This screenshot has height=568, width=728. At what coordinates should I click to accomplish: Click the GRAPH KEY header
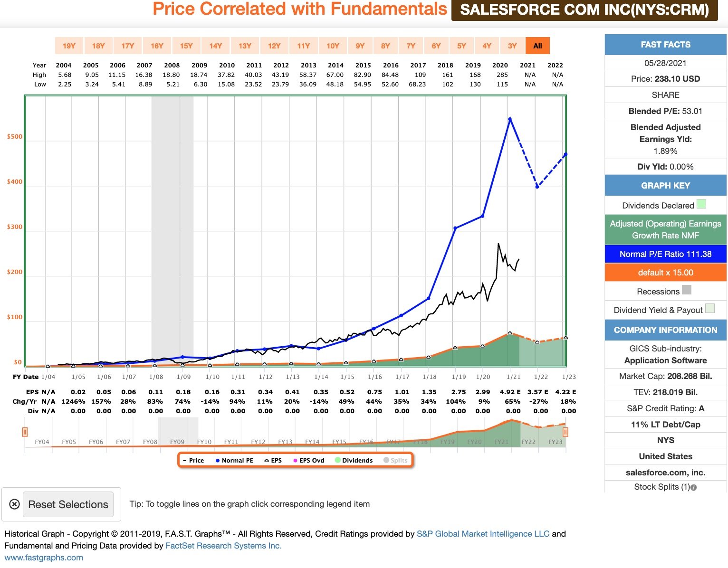[666, 186]
